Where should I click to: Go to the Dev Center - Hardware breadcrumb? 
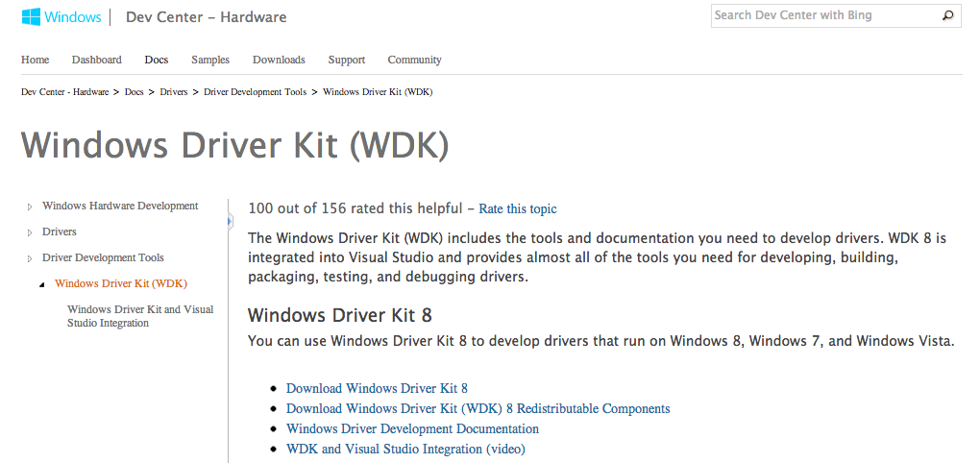click(65, 92)
